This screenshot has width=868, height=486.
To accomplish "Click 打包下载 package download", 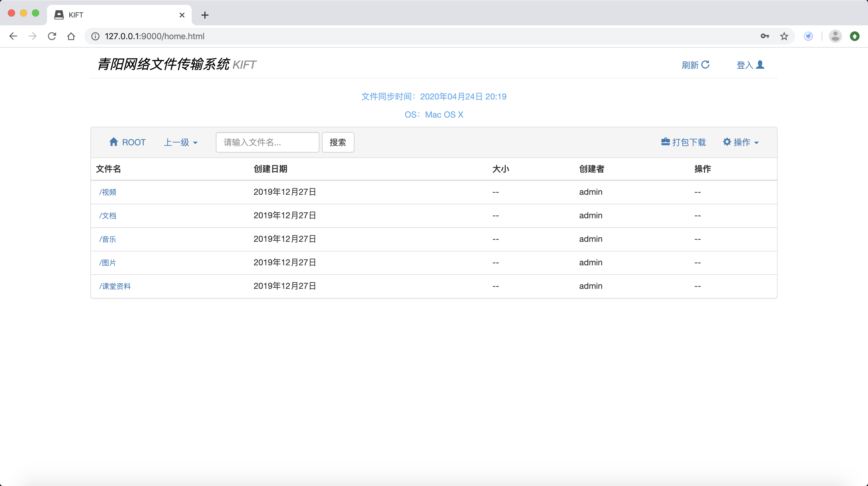I will 683,142.
